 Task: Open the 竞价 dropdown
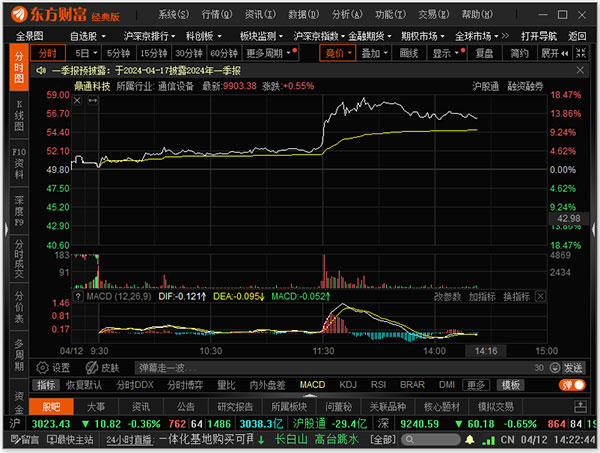pos(338,53)
